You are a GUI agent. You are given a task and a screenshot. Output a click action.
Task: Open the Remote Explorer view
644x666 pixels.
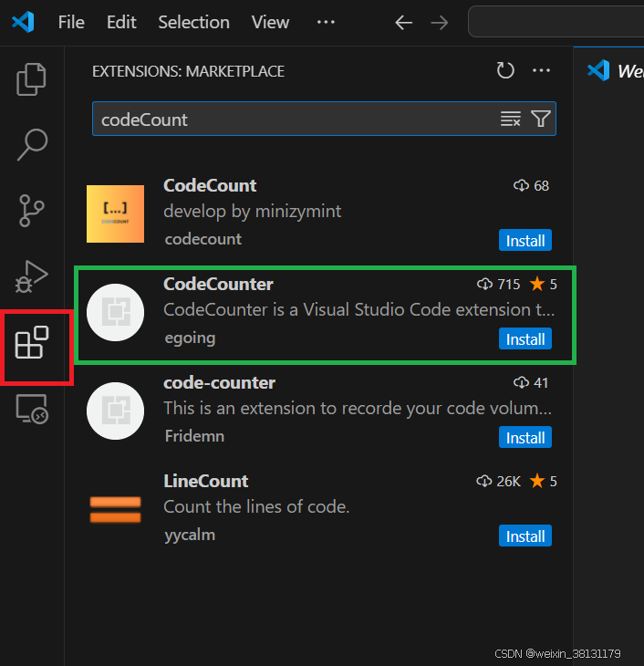click(x=32, y=409)
